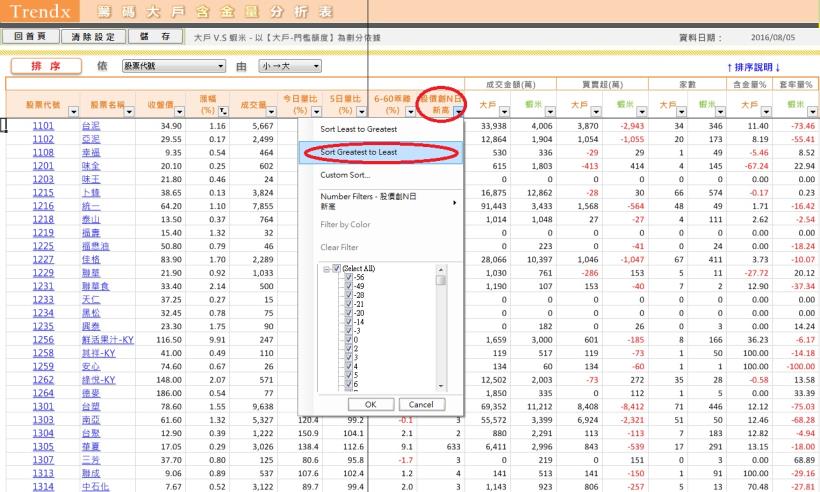The width and height of the screenshot is (820, 492).
Task: Choose Sort Greatest to Least
Action: click(x=381, y=152)
